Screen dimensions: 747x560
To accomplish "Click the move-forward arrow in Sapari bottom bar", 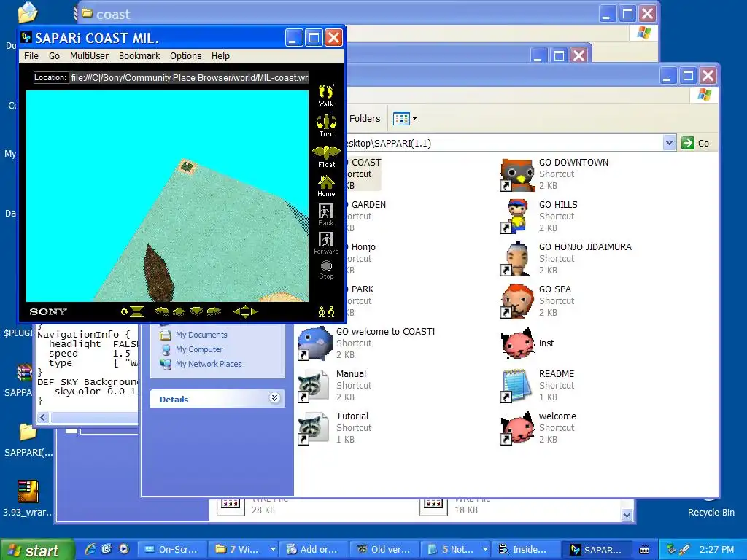I will pyautogui.click(x=179, y=312).
